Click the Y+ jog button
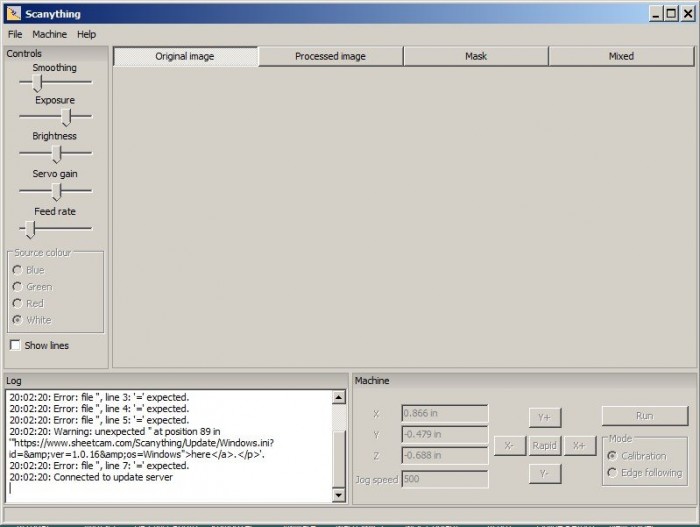 click(544, 416)
